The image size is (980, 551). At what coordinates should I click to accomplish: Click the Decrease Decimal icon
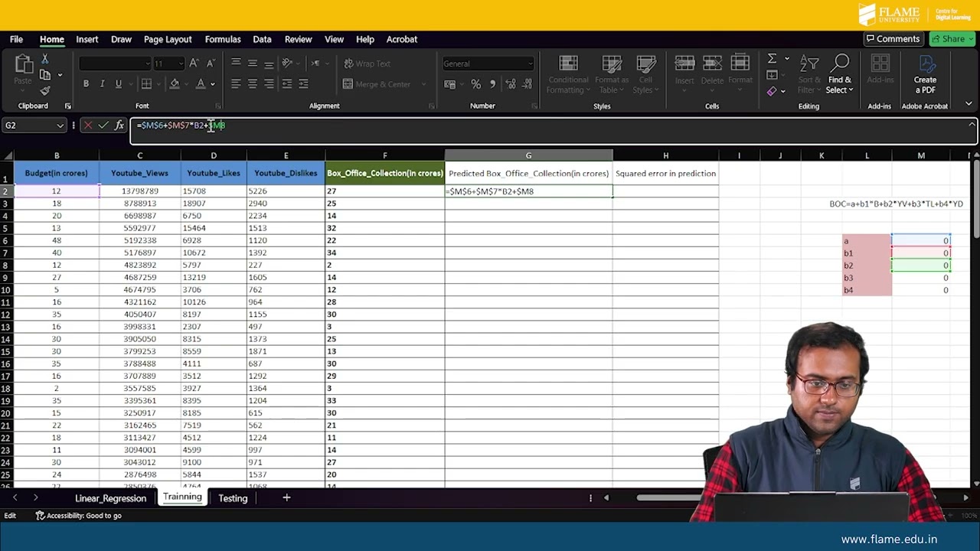527,84
